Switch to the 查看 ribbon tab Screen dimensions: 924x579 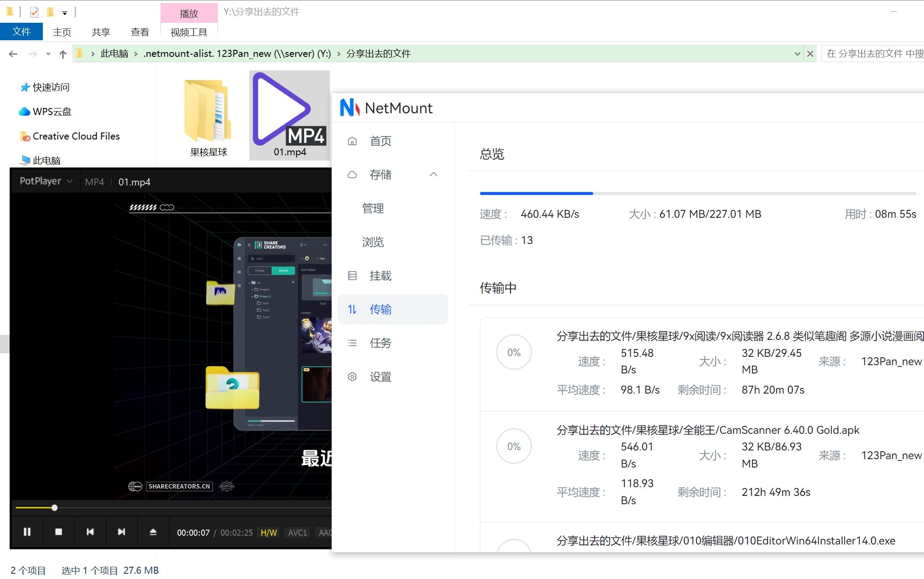(140, 32)
